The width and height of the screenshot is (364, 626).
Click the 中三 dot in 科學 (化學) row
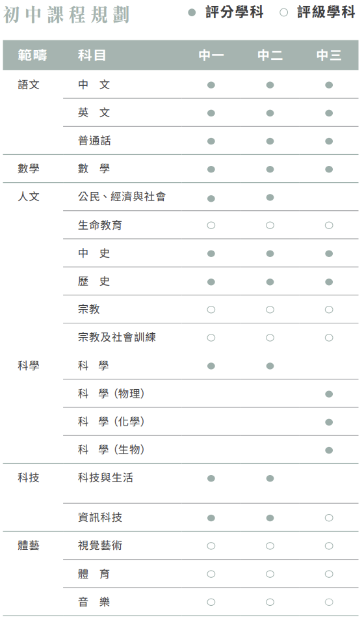pos(329,422)
